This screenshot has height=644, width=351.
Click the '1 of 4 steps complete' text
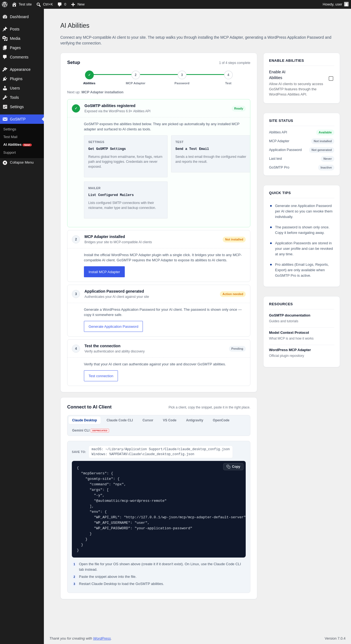[x=235, y=63]
